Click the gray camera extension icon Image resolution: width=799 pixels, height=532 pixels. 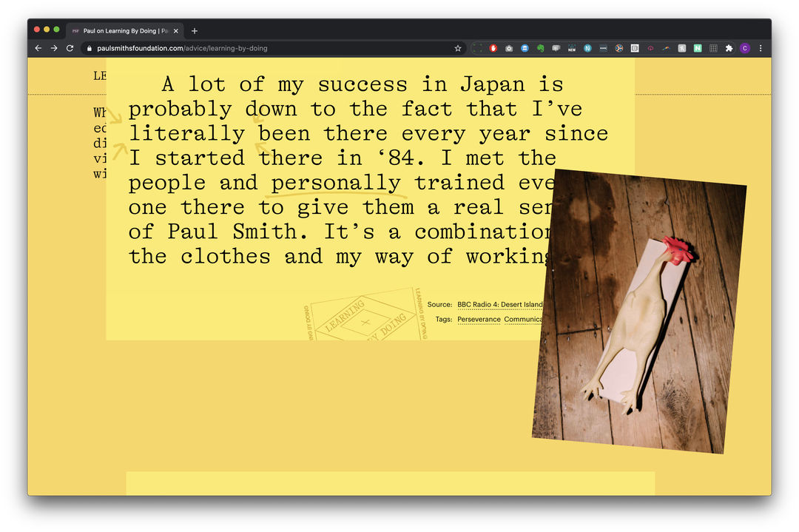(x=509, y=48)
